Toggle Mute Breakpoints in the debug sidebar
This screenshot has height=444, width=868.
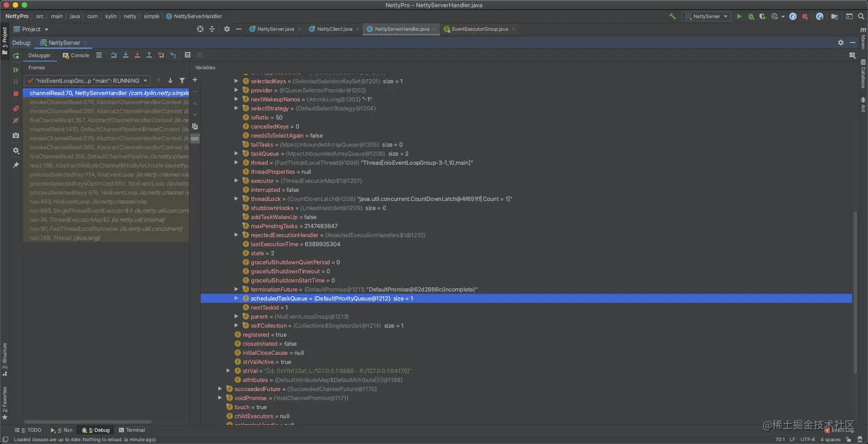tap(15, 121)
